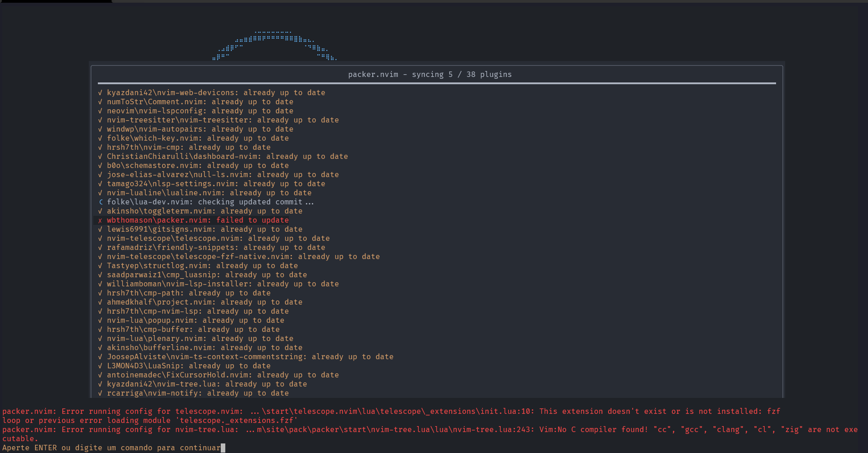Screen dimensions: 868x453
Task: Click the checkmark icon beside LuaSnip
Action: 101,366
